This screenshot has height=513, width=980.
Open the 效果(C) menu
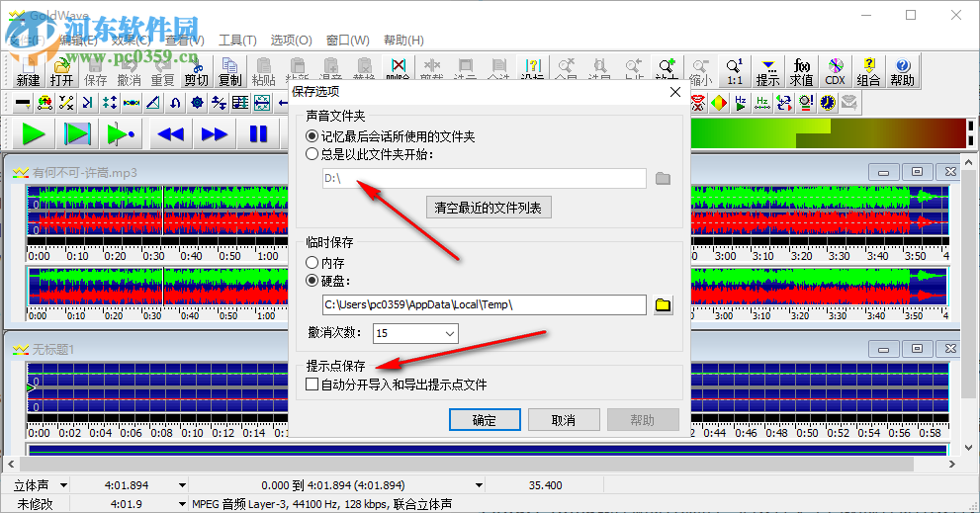(x=132, y=40)
